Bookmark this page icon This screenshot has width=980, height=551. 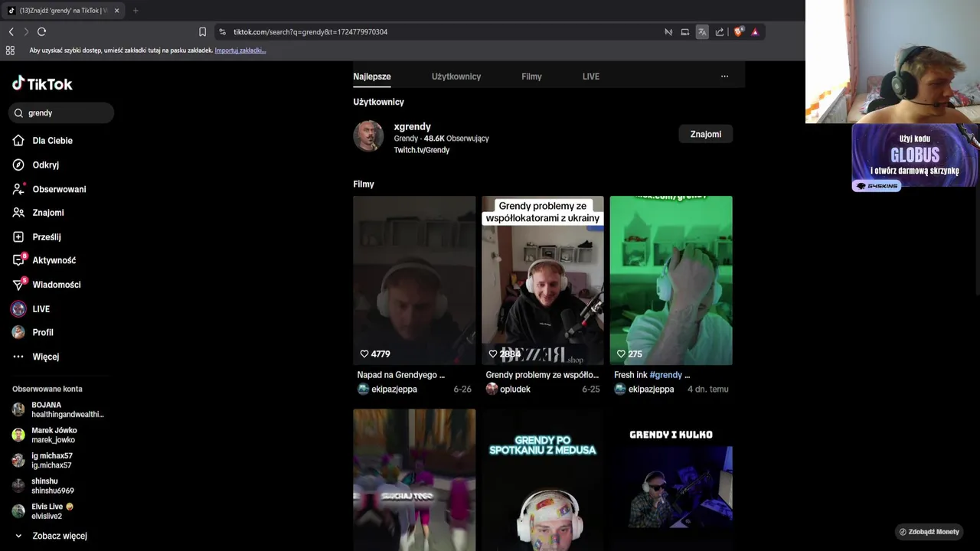coord(202,31)
